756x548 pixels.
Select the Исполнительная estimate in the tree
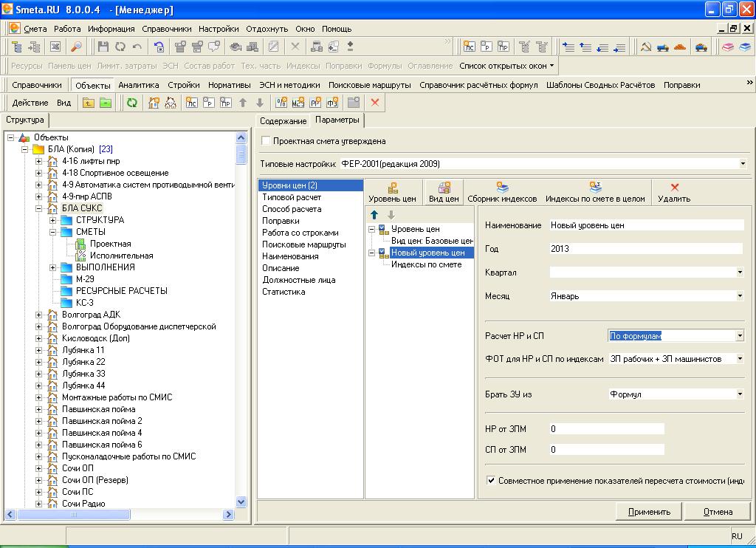pyautogui.click(x=122, y=256)
